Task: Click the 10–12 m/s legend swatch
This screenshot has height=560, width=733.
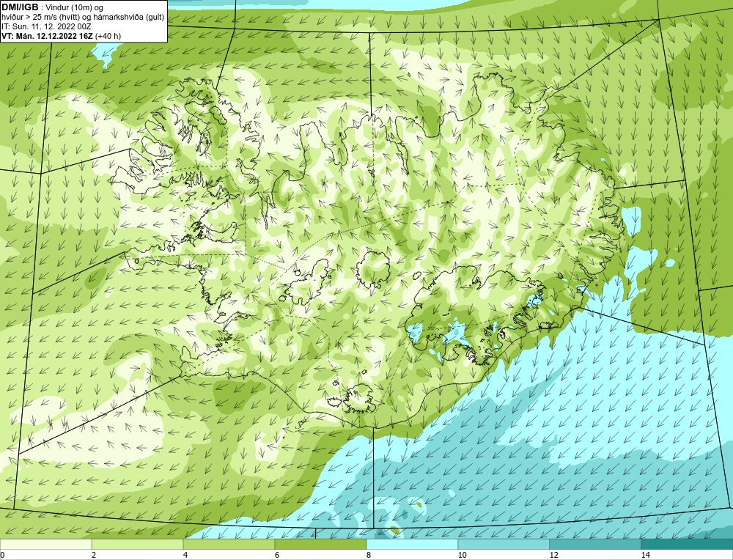Action: [504, 545]
